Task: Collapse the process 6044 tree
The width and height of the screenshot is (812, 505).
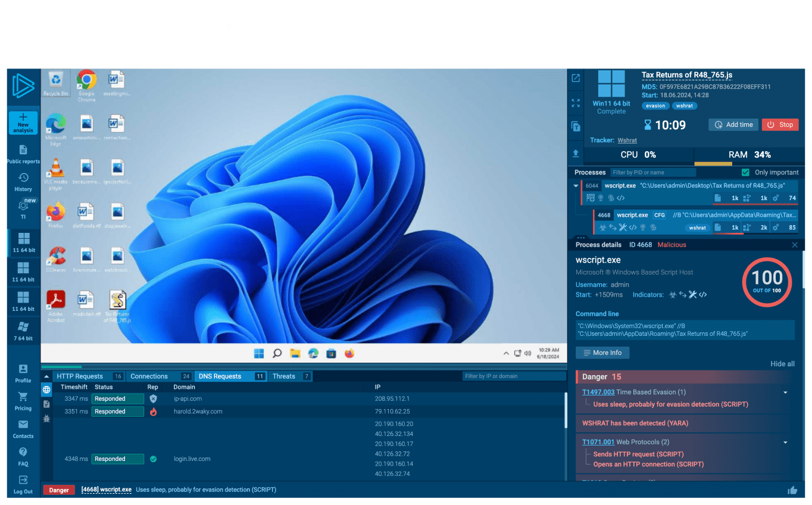Action: coord(576,186)
